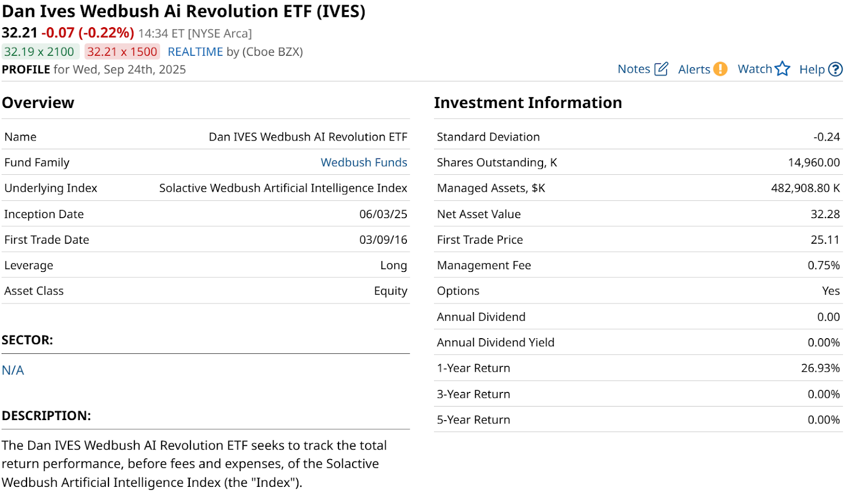Click the red ask quote 32.21 x 1500
This screenshot has width=868, height=501.
tap(122, 52)
